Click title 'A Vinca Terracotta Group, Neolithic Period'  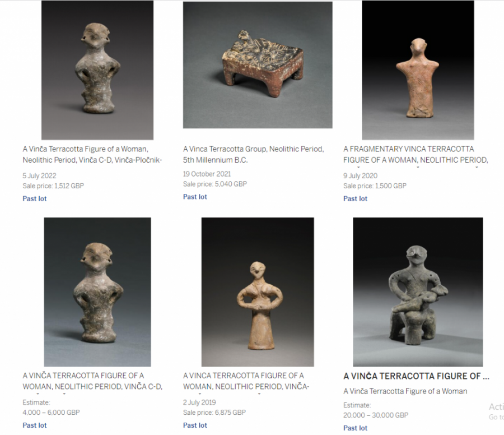click(x=253, y=155)
